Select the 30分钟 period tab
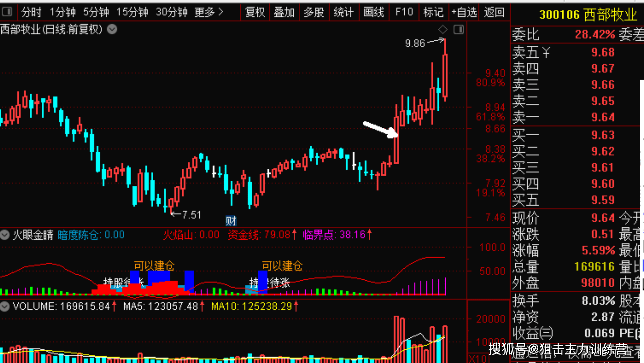This screenshot has width=644, height=363. coord(171,13)
